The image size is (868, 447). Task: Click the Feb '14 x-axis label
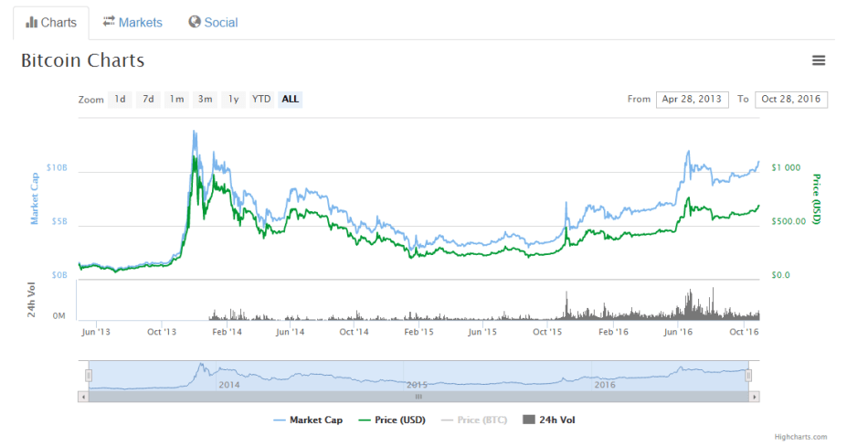coord(227,332)
